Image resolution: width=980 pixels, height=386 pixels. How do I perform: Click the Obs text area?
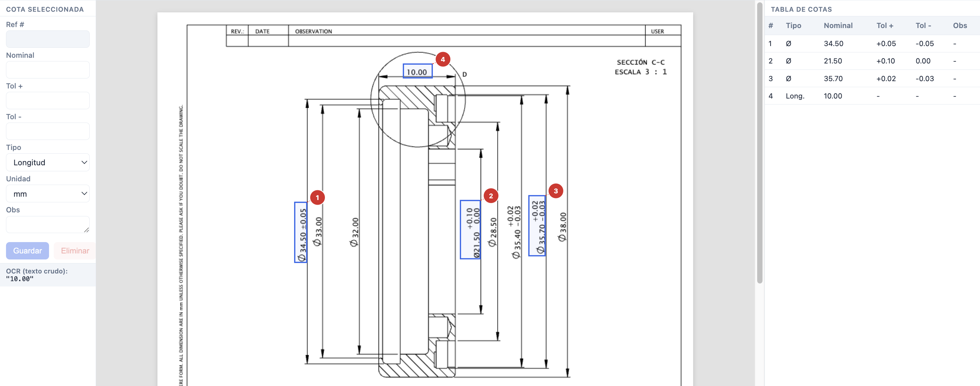pyautogui.click(x=48, y=225)
